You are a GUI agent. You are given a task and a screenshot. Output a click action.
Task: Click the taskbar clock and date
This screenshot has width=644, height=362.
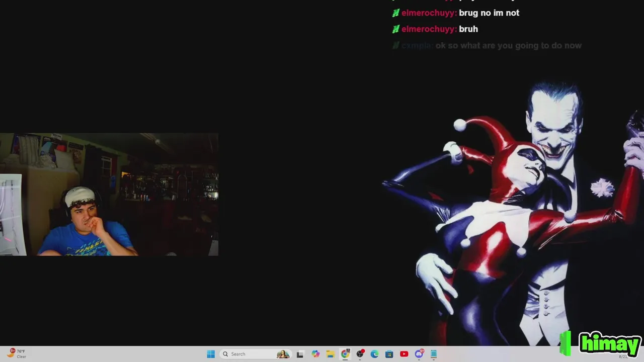click(623, 356)
